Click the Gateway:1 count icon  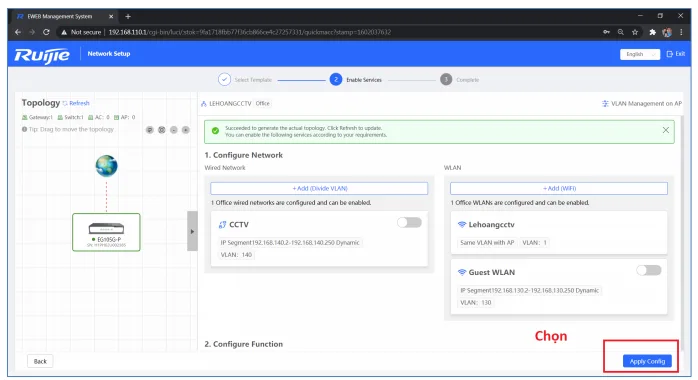tap(25, 117)
